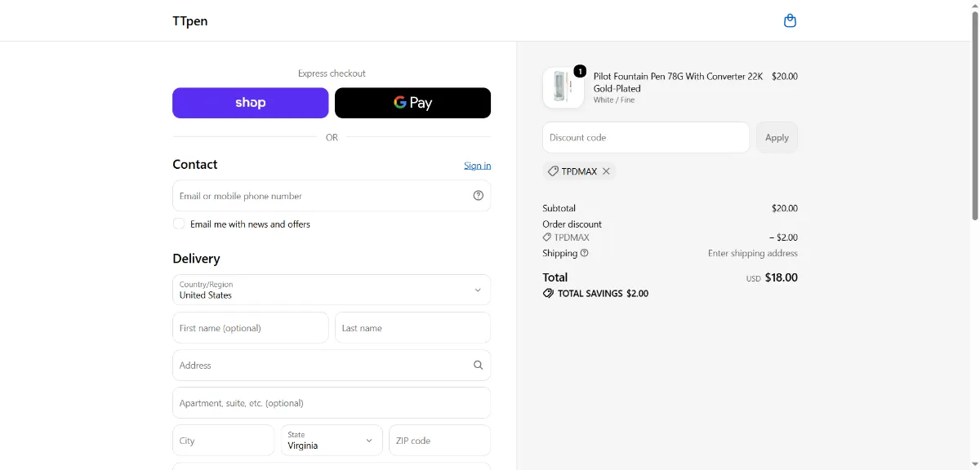
Task: Click the email field help question icon
Action: click(479, 196)
